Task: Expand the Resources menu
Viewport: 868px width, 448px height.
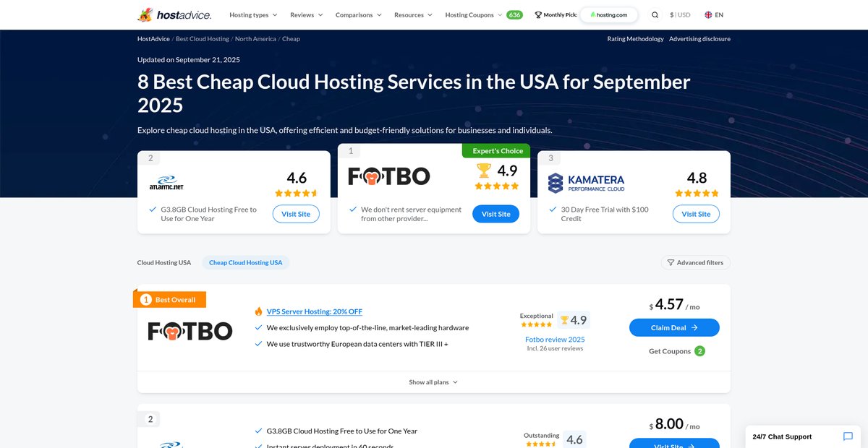Action: point(413,14)
